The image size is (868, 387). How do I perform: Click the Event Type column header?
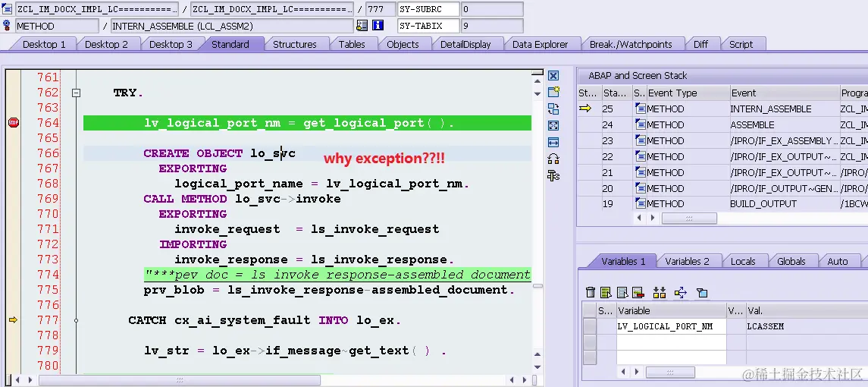point(688,93)
